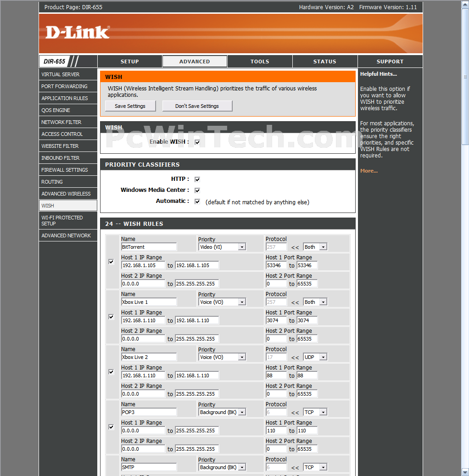Open the SUPPORT tab
Screen dimensions: 469x476
390,62
